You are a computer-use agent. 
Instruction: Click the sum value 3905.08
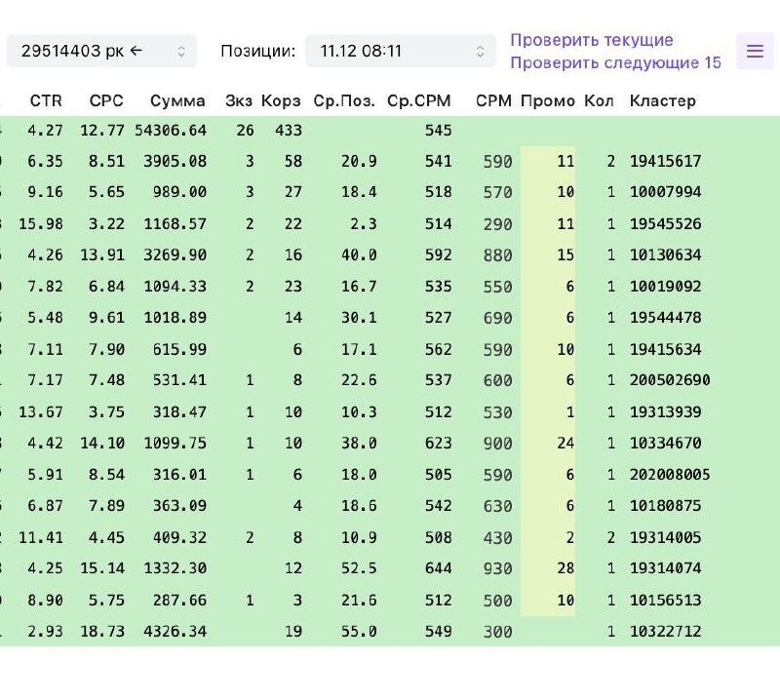coord(175,161)
